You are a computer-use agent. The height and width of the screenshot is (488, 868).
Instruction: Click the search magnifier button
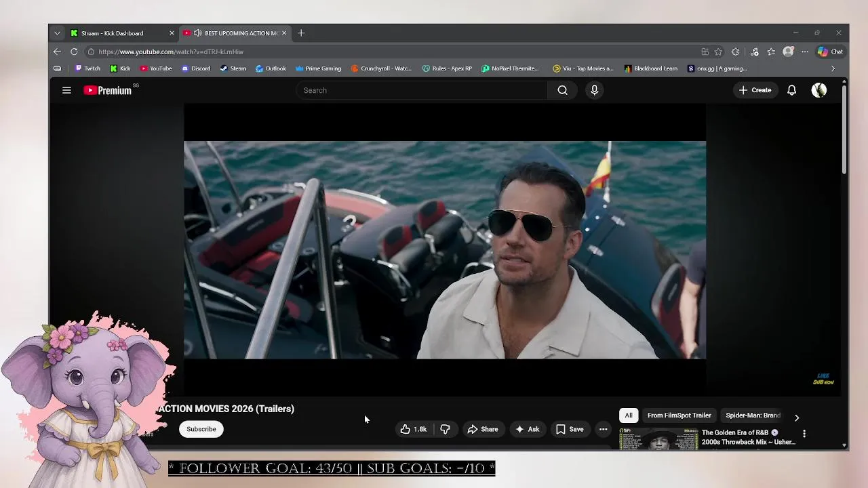tap(562, 90)
